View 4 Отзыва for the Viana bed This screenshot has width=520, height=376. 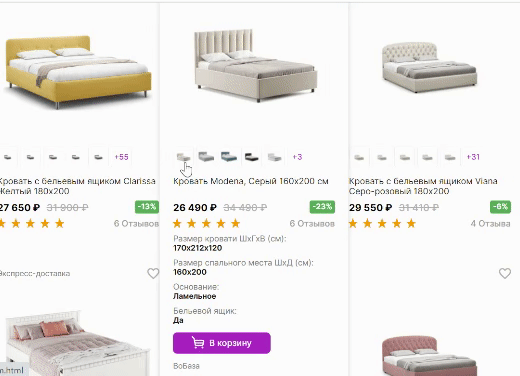point(490,224)
